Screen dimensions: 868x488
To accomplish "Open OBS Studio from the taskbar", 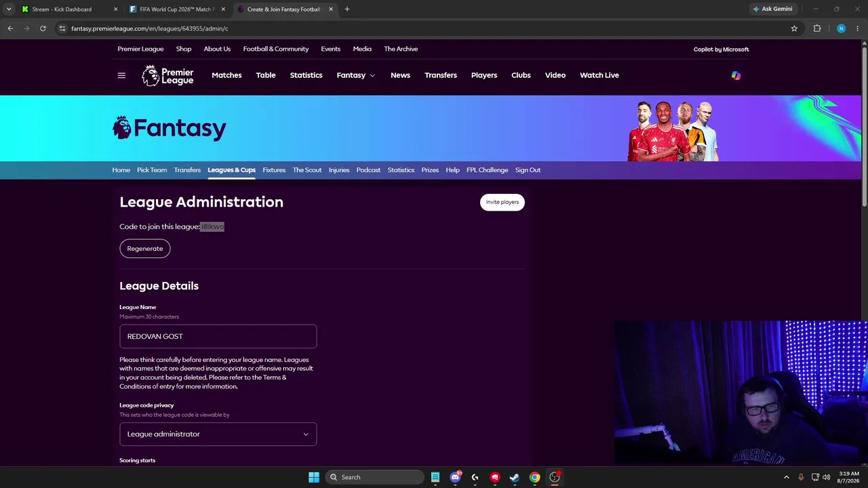I will 555,477.
